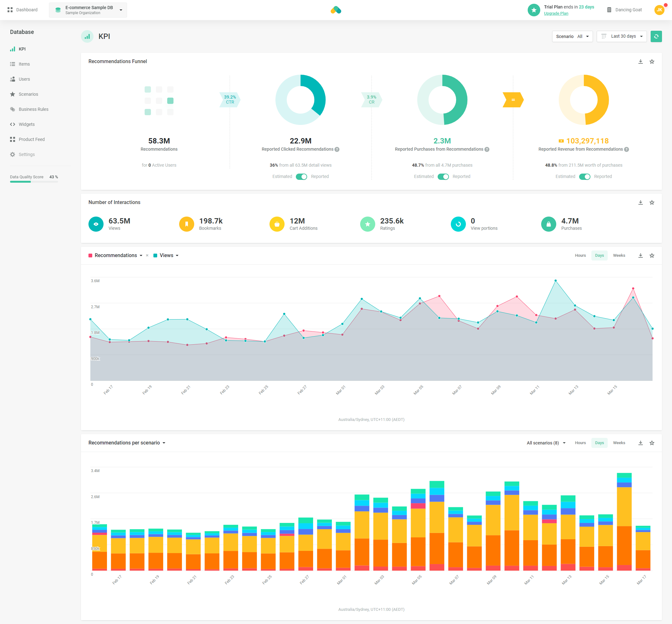Star the Number of Interactions panel
This screenshot has width=672, height=624.
point(652,202)
